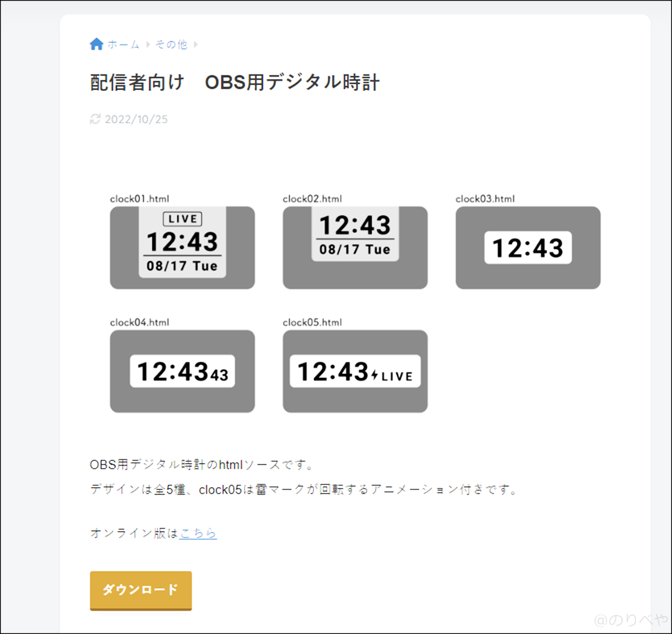672x634 pixels.
Task: Click the clock01.html label
Action: [x=139, y=199]
